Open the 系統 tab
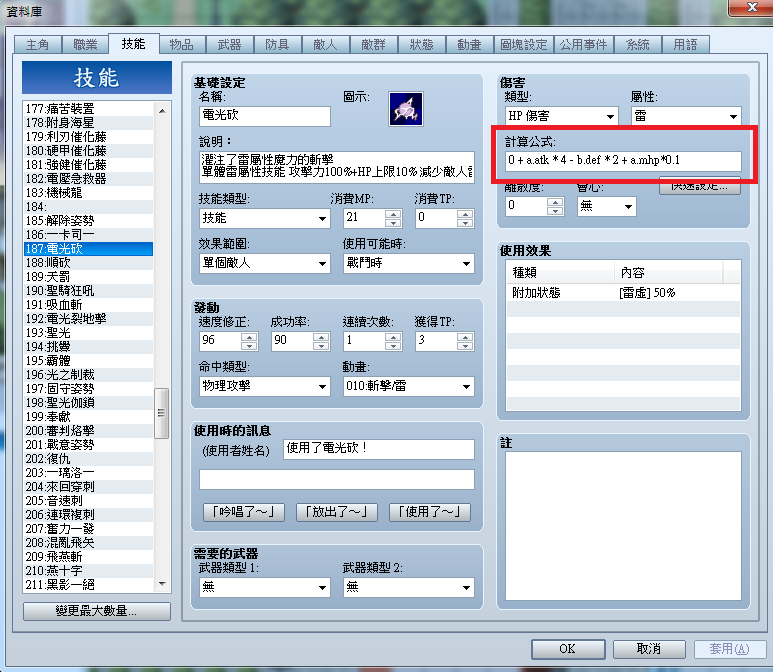The height and width of the screenshot is (672, 773). 637,45
